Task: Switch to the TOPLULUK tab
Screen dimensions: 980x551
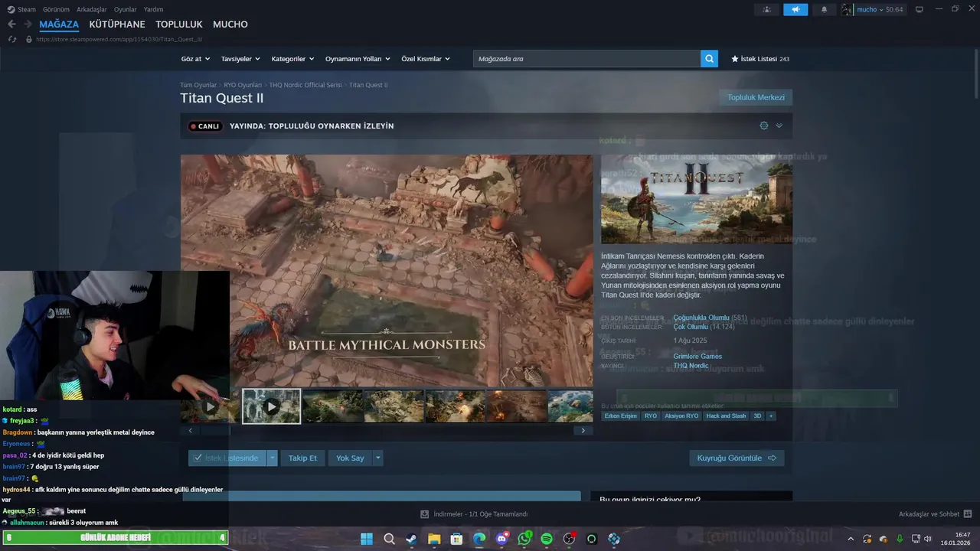Action: (x=179, y=24)
